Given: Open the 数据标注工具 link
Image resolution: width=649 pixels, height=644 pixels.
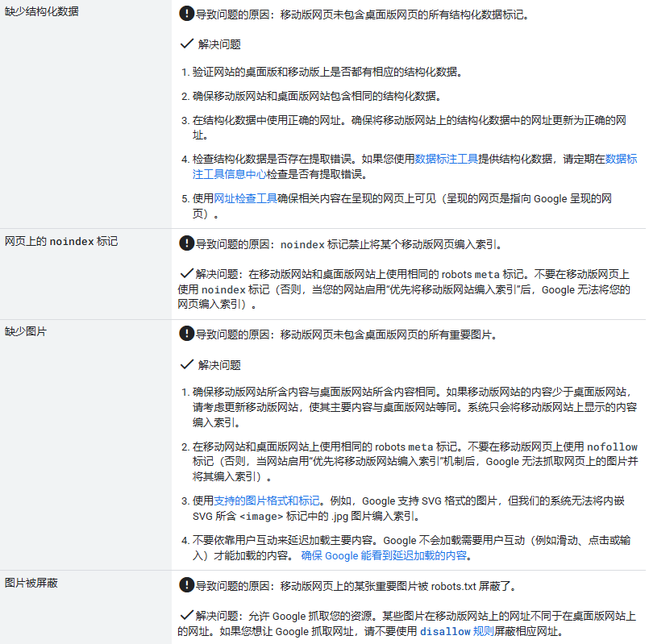Looking at the screenshot, I should coord(447,160).
